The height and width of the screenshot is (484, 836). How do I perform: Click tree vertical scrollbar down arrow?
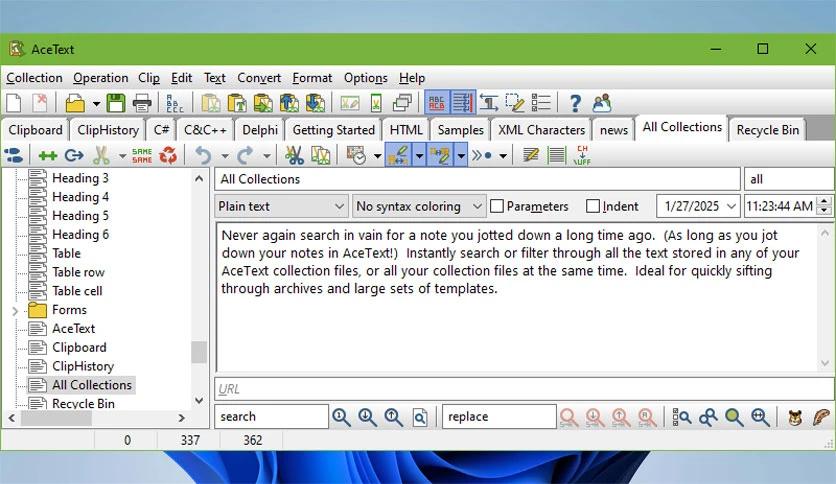199,400
